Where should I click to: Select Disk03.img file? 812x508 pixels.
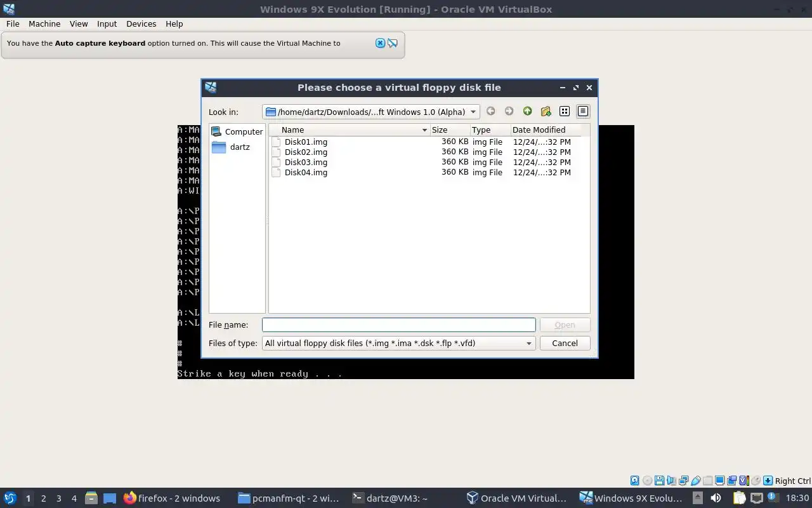tap(306, 162)
